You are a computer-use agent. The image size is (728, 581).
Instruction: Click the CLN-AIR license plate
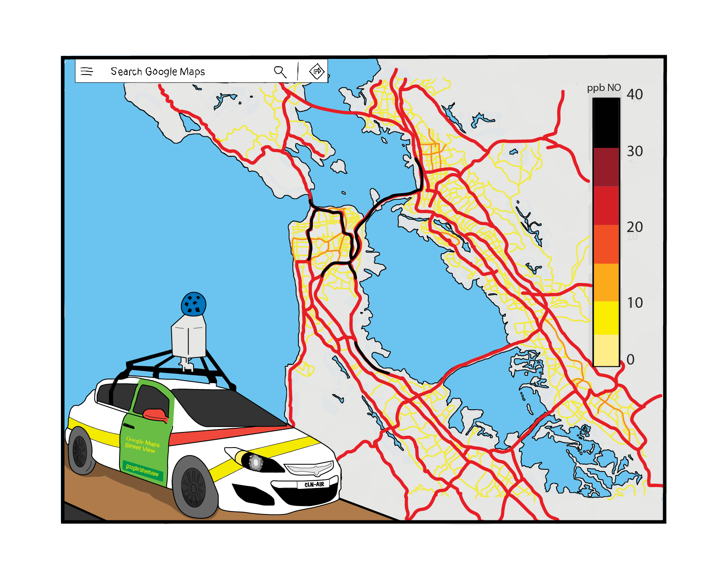(x=314, y=485)
